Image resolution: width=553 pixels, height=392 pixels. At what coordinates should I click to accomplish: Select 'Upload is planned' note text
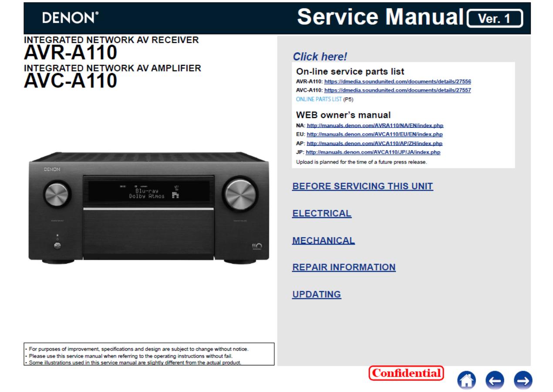tap(361, 162)
